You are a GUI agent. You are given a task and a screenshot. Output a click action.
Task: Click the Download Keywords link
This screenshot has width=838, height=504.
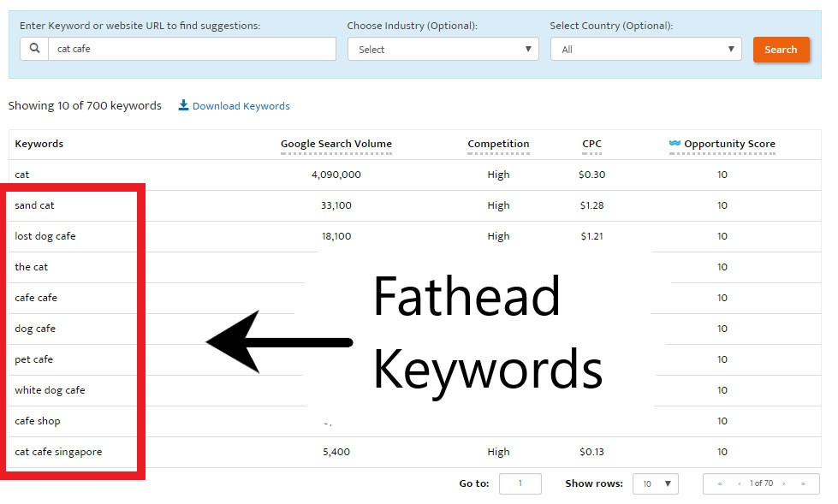click(241, 106)
